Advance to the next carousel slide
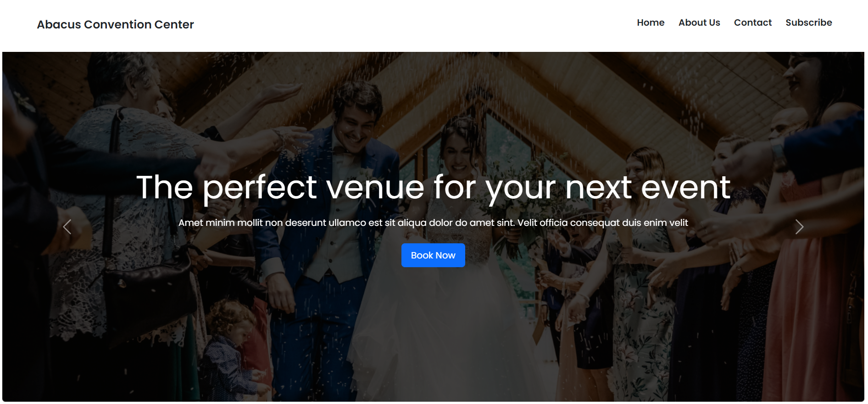Viewport: 868px width, 404px height. [799, 227]
